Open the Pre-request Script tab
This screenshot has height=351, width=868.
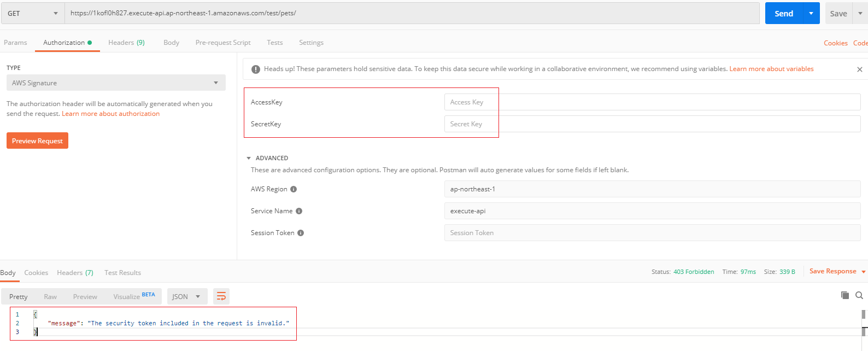(x=223, y=43)
